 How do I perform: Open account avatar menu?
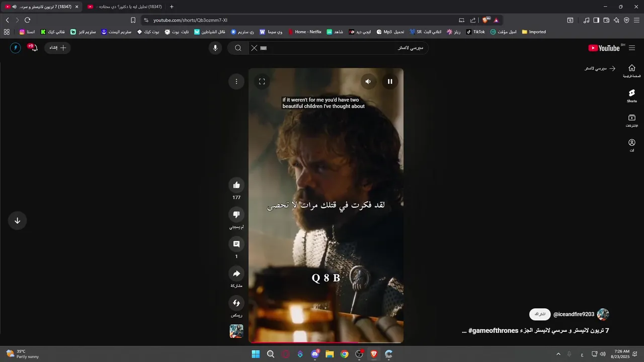point(15,48)
